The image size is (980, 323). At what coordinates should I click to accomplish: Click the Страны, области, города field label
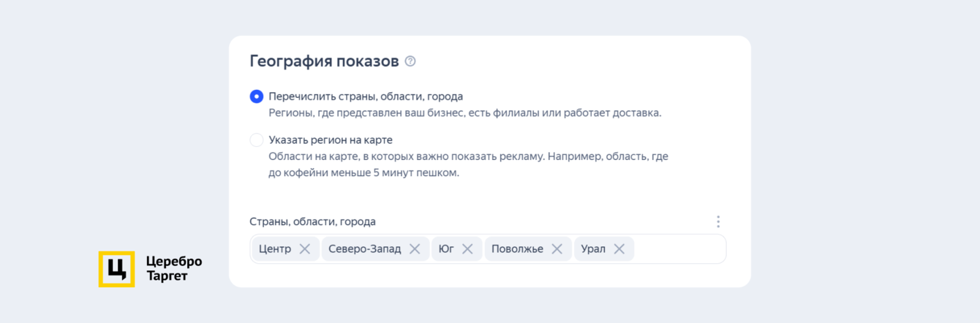pyautogui.click(x=312, y=221)
